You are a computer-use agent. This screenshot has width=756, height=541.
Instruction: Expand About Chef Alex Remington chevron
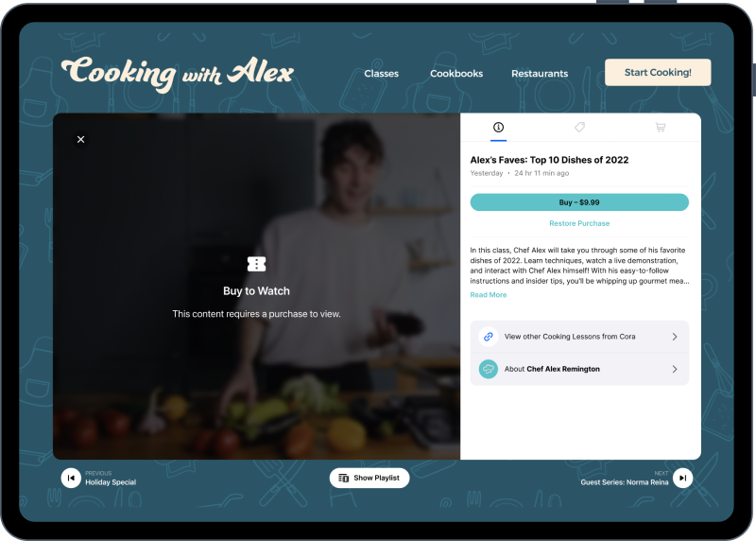pos(675,369)
